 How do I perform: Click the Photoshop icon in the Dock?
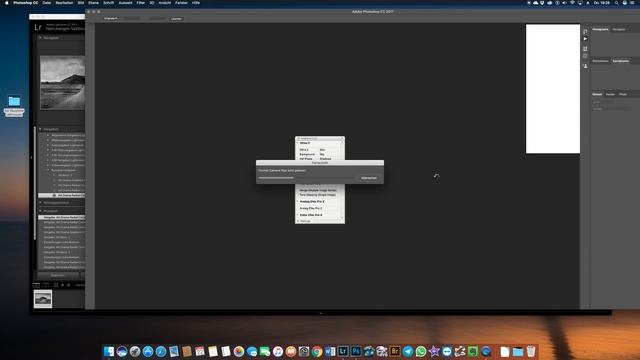click(x=356, y=351)
